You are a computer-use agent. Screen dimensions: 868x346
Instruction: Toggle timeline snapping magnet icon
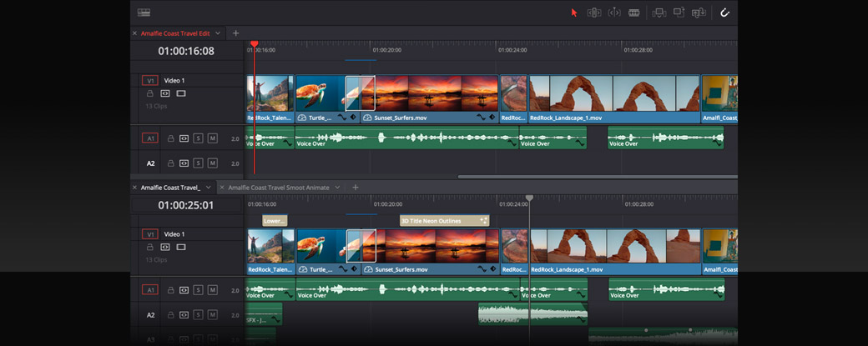724,13
